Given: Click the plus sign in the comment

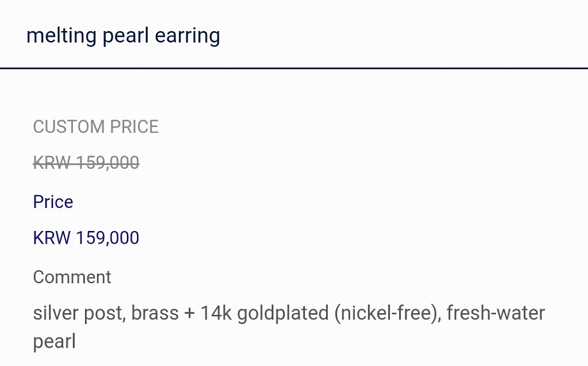Looking at the screenshot, I should pos(189,314).
